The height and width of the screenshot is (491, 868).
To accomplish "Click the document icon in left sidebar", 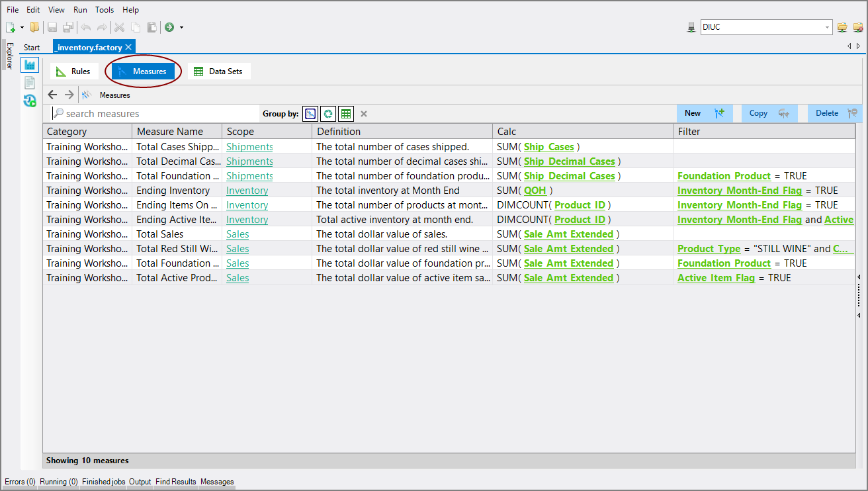I will pyautogui.click(x=30, y=82).
